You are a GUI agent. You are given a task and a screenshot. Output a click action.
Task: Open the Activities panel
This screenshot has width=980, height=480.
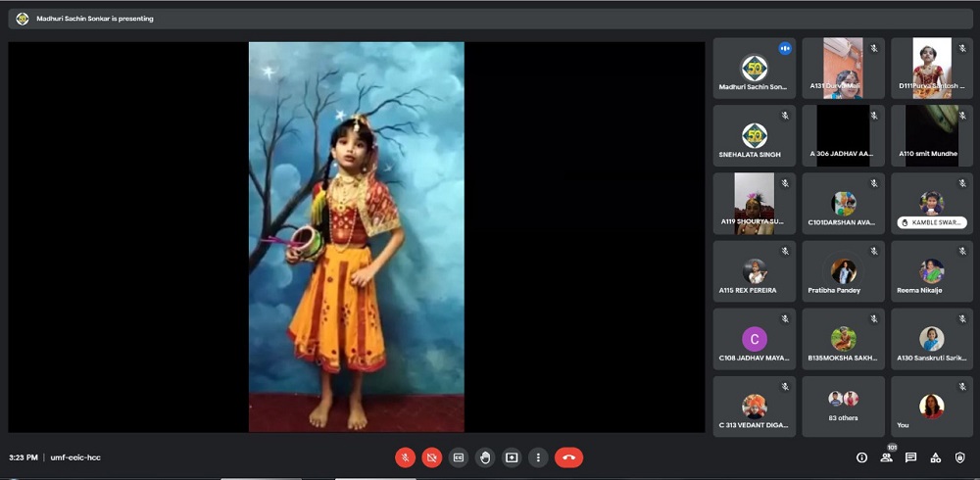935,457
